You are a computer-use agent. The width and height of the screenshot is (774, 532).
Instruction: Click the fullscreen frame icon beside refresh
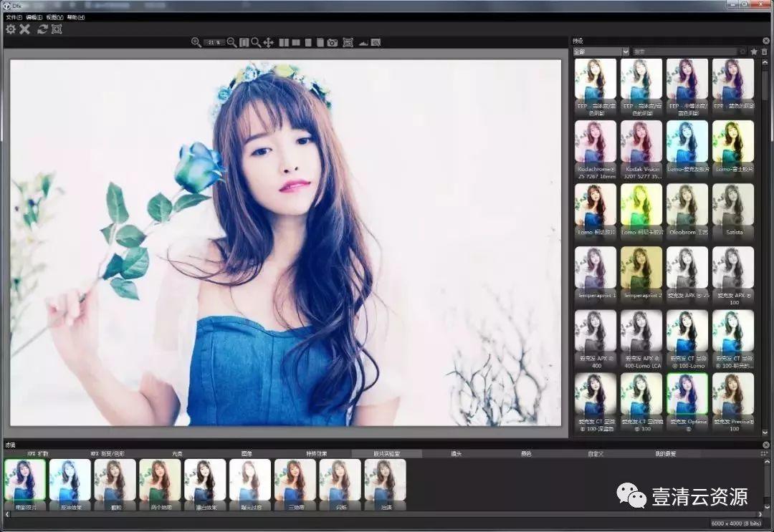click(x=57, y=29)
